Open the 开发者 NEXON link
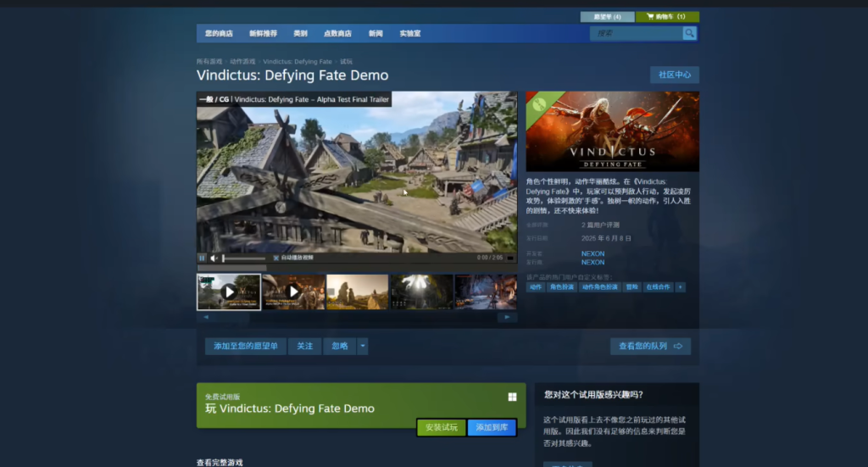 tap(593, 253)
